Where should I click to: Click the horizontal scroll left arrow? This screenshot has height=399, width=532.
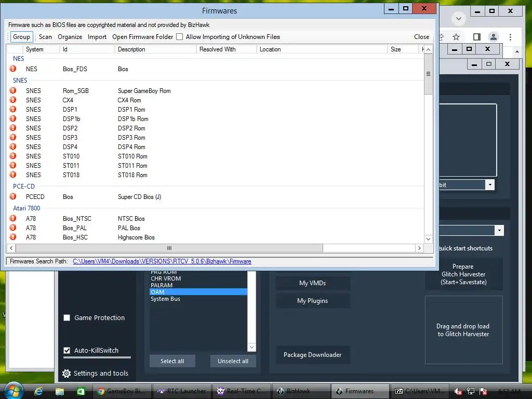pos(11,248)
